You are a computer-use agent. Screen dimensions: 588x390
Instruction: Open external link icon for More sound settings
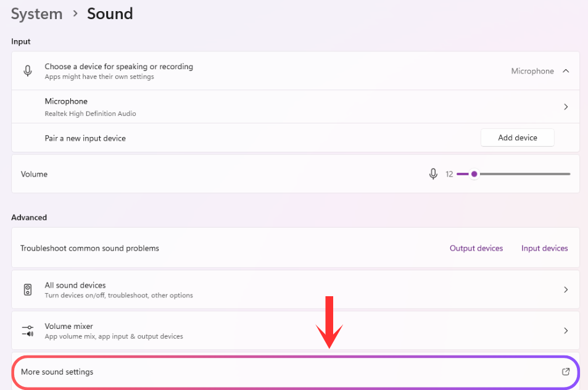[x=566, y=371]
